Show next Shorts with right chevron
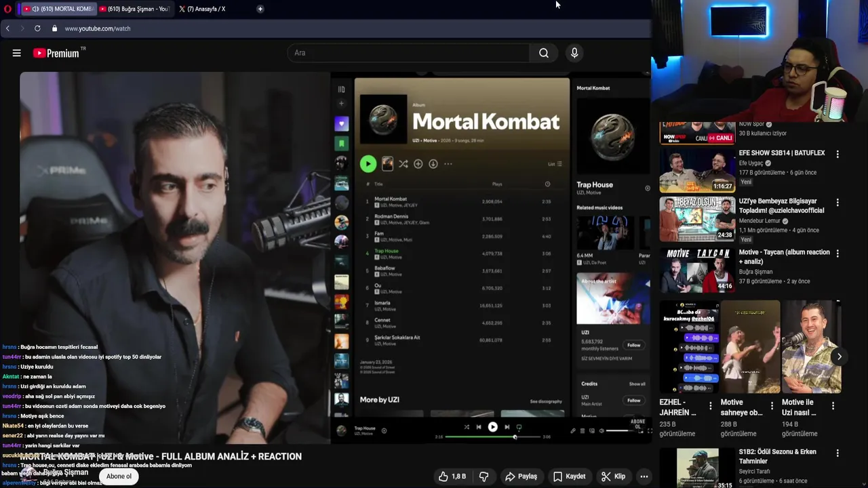Viewport: 868px width, 488px height. click(839, 357)
